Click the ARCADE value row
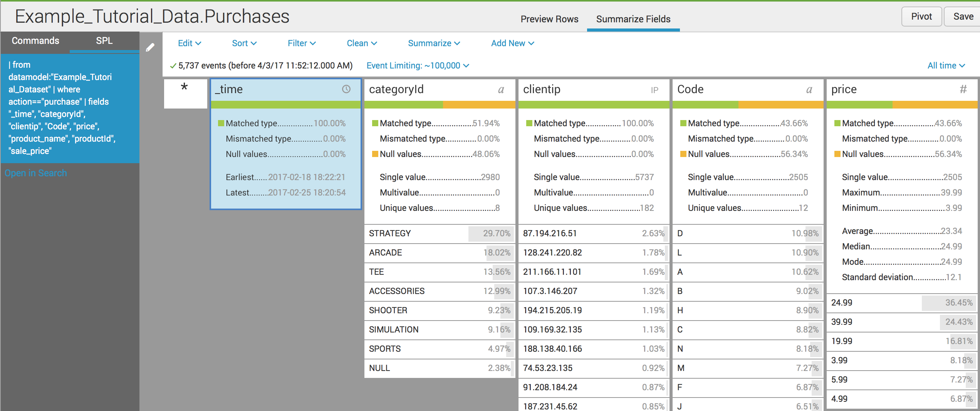 (440, 253)
